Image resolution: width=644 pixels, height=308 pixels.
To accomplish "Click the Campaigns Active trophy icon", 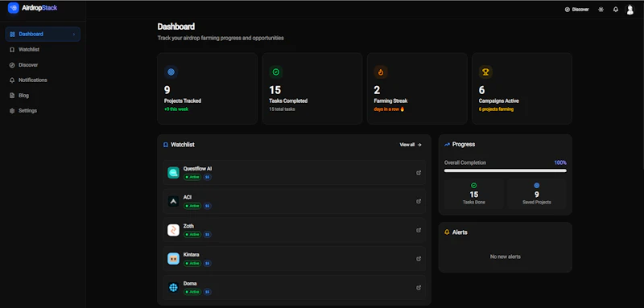I will (485, 72).
